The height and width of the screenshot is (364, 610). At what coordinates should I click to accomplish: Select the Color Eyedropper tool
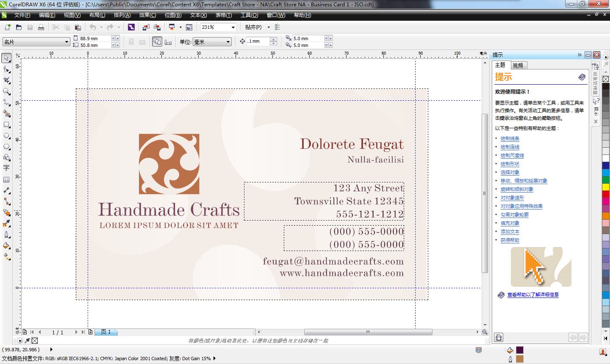(6, 223)
